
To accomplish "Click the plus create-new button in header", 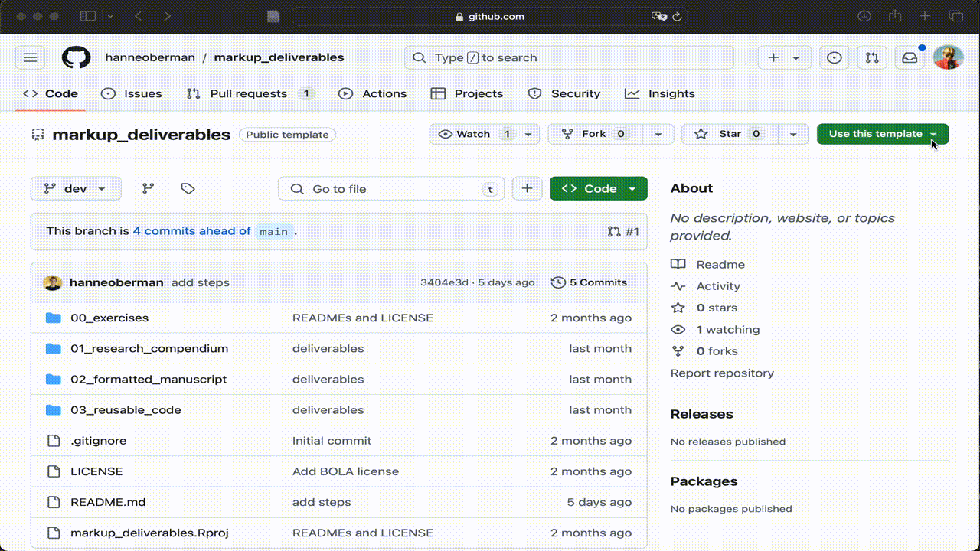I will [x=773, y=57].
